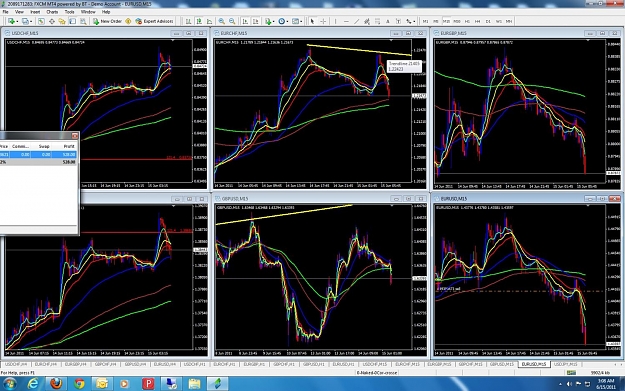Click the Profit column header in popup

click(69, 146)
